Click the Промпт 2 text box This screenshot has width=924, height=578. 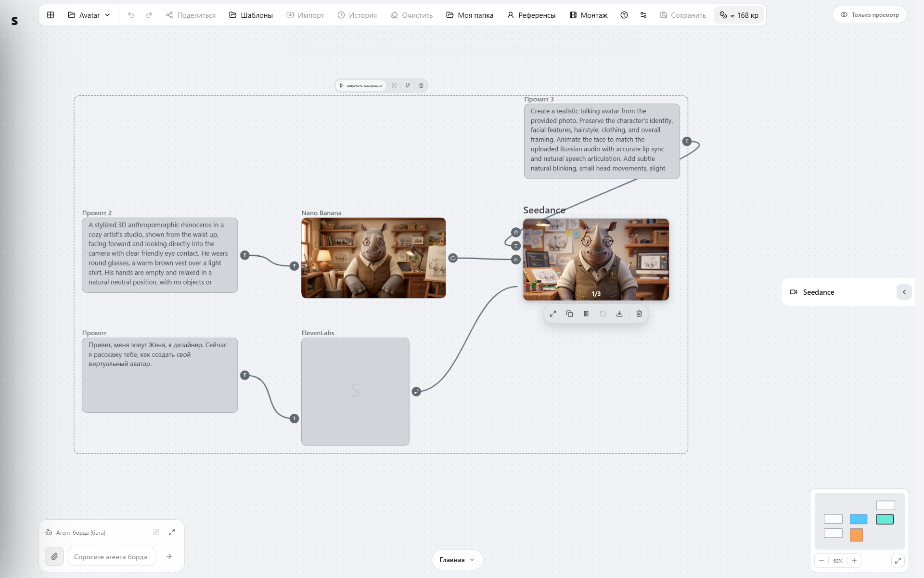160,255
